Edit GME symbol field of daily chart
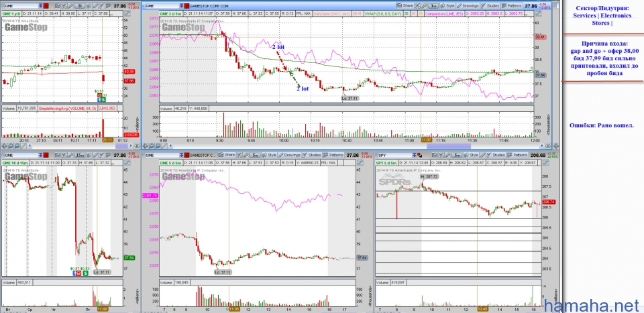The height and width of the screenshot is (313, 644). [x=21, y=6]
